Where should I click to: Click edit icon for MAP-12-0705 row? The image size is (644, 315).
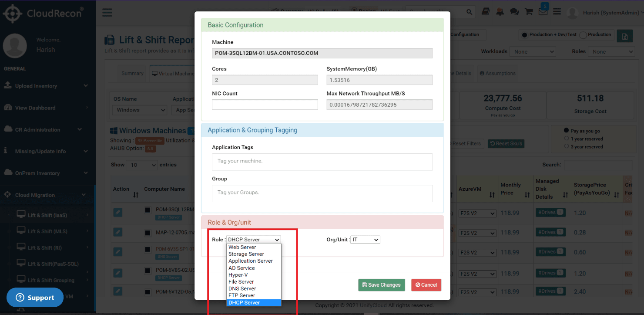pos(118,232)
